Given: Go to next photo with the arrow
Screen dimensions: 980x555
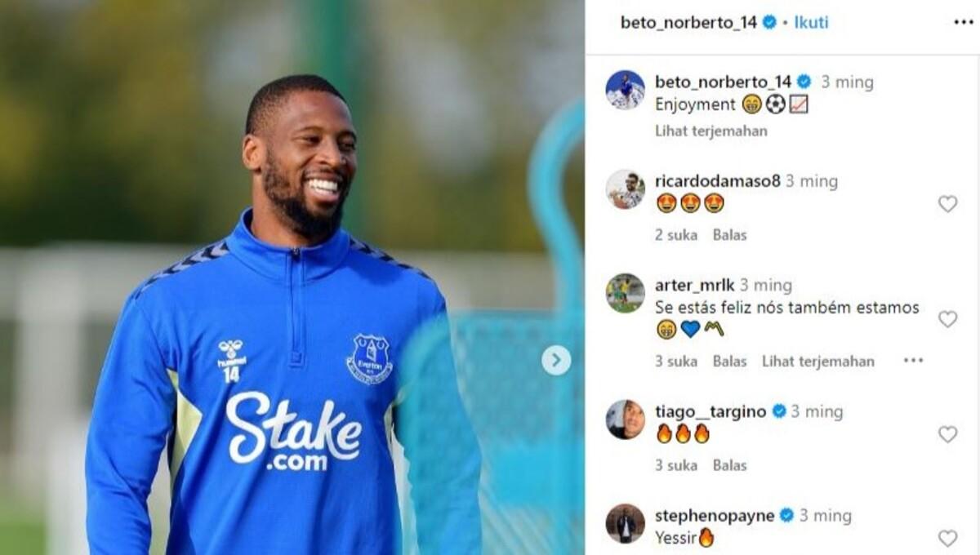Looking at the screenshot, I should point(556,360).
